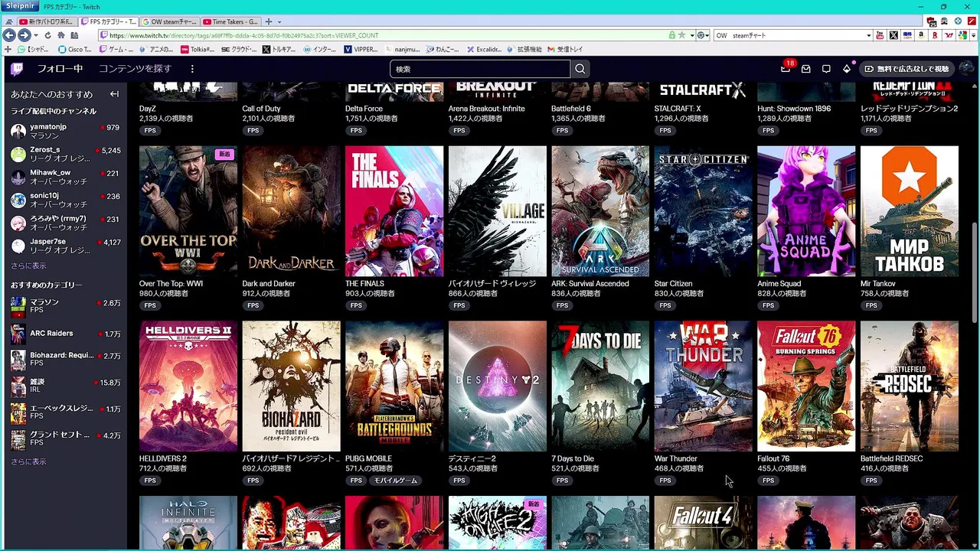Click the X search engine icon
Image resolution: width=980 pixels, height=551 pixels.
pyautogui.click(x=893, y=35)
